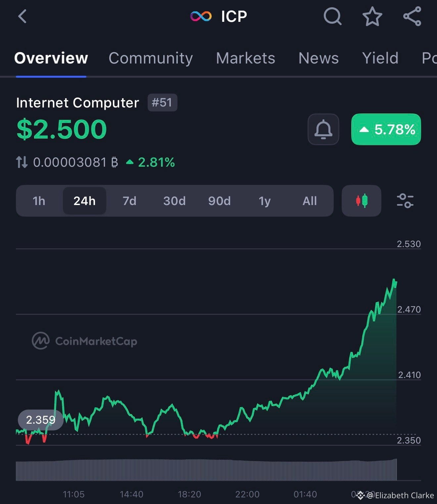Image resolution: width=437 pixels, height=504 pixels.
Task: Share ICP page via share icon
Action: click(412, 16)
